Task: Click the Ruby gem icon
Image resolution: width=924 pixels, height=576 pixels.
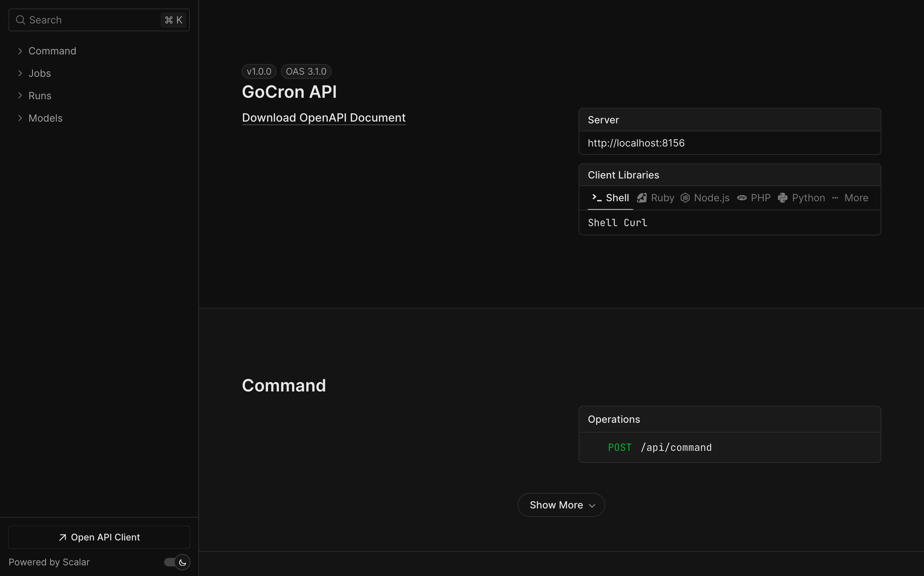Action: tap(642, 198)
